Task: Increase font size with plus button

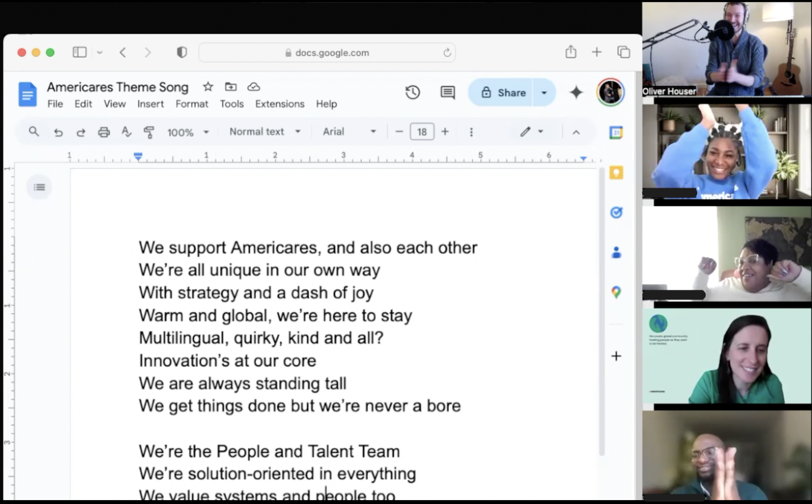Action: 445,132
